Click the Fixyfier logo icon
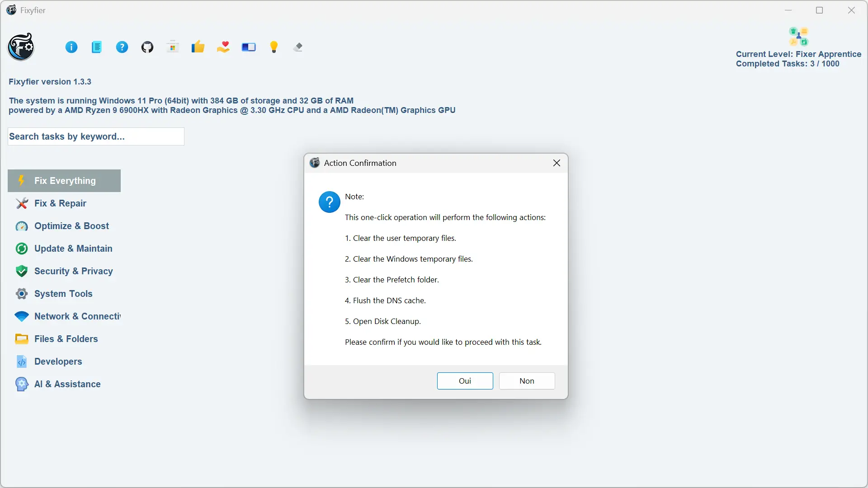The height and width of the screenshot is (488, 868). coord(21,47)
